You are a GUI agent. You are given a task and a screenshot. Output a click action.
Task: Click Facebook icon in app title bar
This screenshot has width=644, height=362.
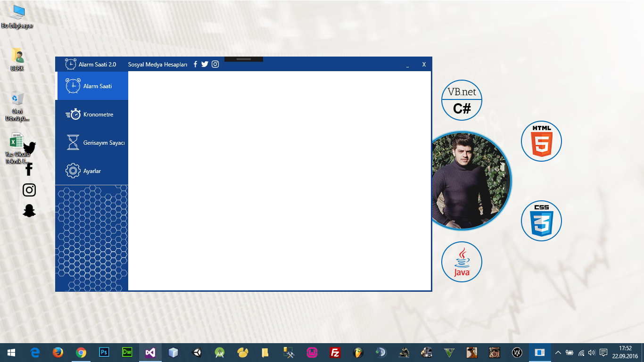pos(195,64)
